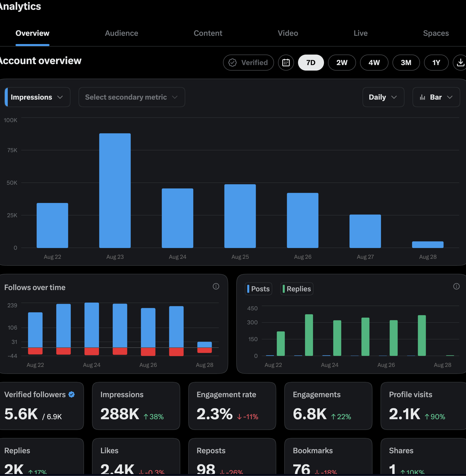The height and width of the screenshot is (476, 466).
Task: Open the Posts and Replies chart info
Action: pos(456,286)
